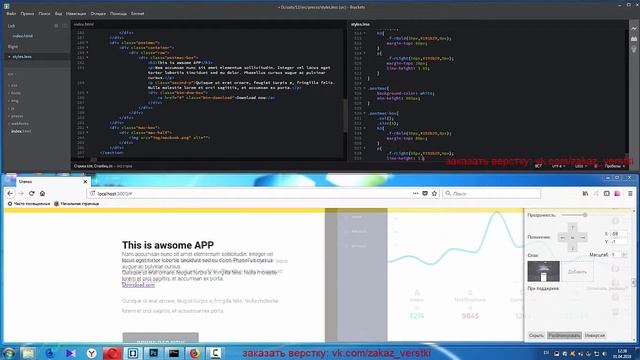
Task: Click the Firefox search field
Action: 492,193
